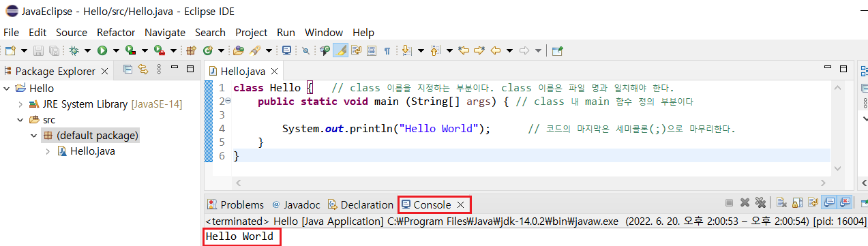The width and height of the screenshot is (868, 246).
Task: Open the Window menu
Action: click(x=324, y=32)
